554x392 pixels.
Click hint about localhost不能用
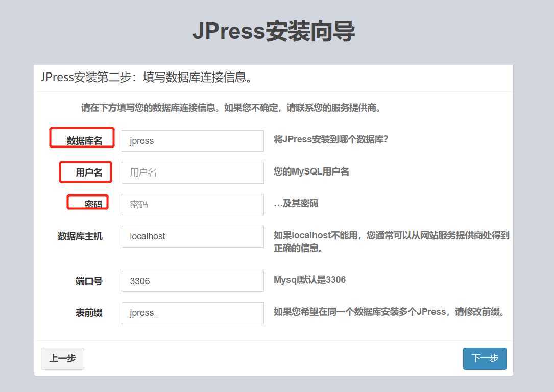(392, 241)
